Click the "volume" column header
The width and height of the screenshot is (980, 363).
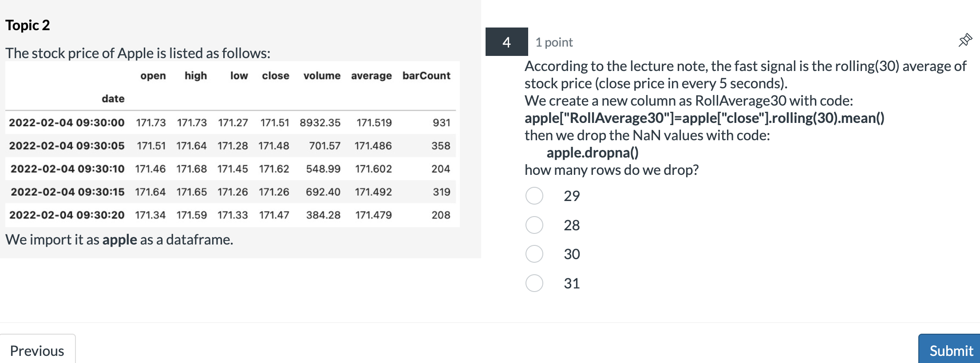tap(322, 76)
